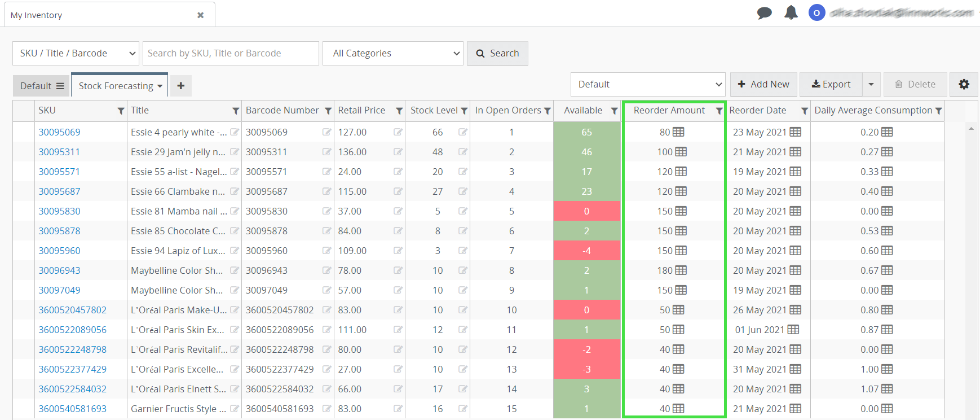980x420 pixels.
Task: Filter the Stock Level column
Action: coord(464,111)
